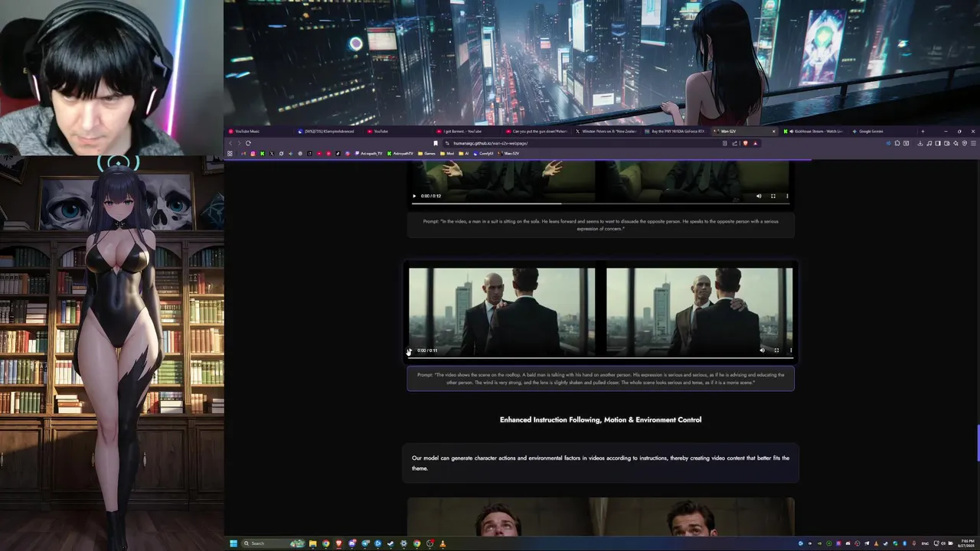Screen dimensions: 980x551
Task: Open the Windows Start menu
Action: pos(234,543)
